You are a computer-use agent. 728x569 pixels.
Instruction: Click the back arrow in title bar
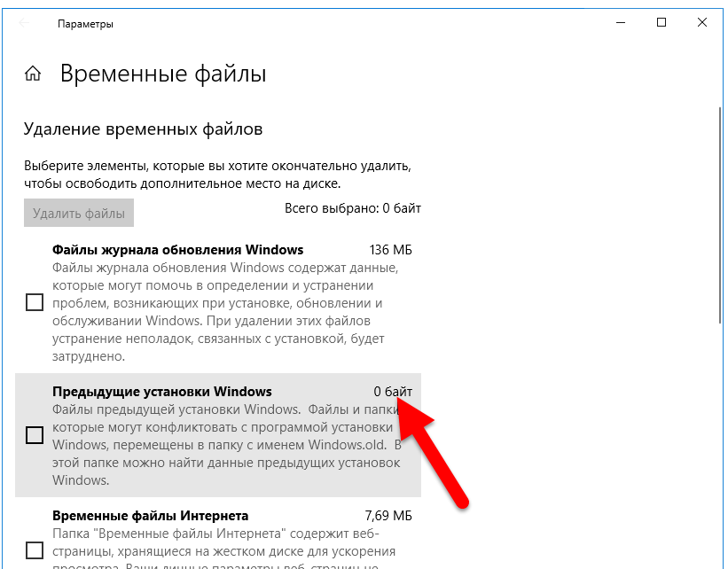click(x=24, y=23)
